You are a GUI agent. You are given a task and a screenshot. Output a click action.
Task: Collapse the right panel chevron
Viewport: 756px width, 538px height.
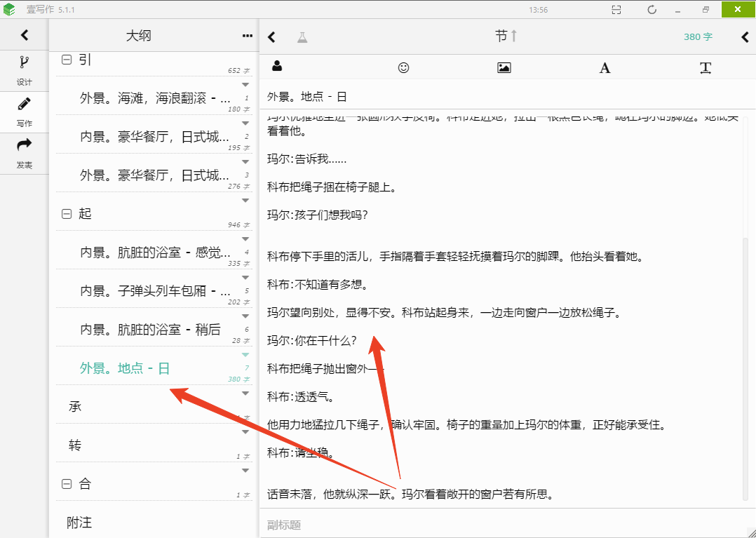pyautogui.click(x=745, y=37)
